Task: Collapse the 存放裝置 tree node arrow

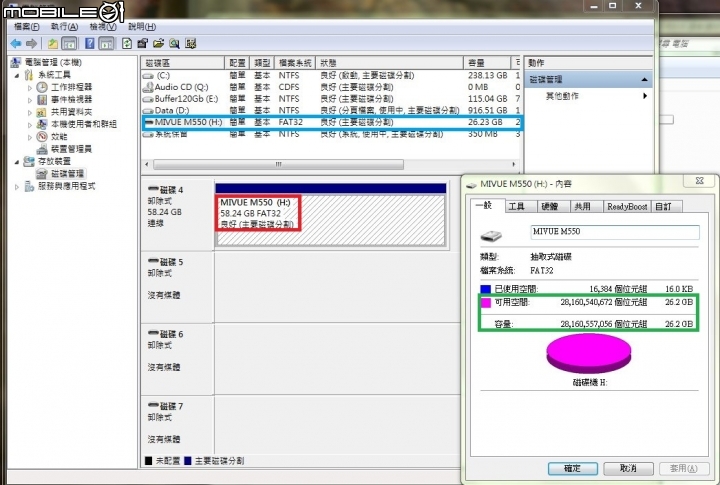Action: [17, 162]
